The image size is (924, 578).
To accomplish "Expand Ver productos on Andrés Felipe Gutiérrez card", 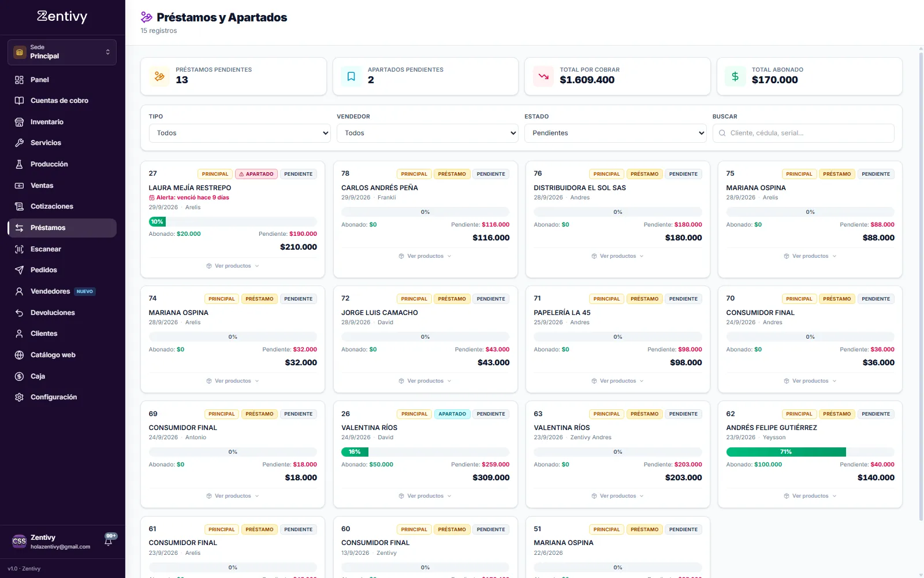I will [x=810, y=496].
